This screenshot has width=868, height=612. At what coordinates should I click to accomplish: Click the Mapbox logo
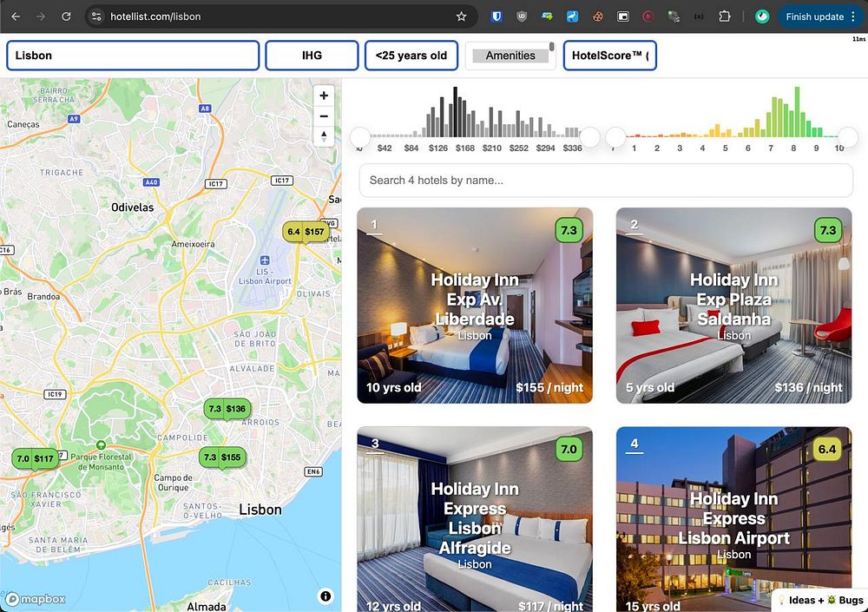pyautogui.click(x=36, y=599)
